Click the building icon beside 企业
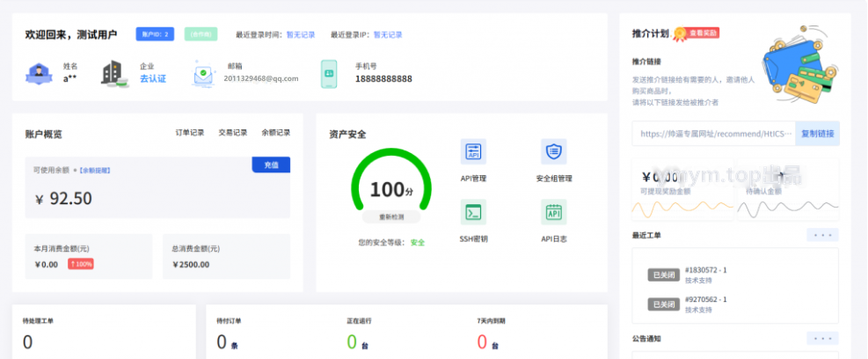The image size is (868, 359). pyautogui.click(x=114, y=73)
